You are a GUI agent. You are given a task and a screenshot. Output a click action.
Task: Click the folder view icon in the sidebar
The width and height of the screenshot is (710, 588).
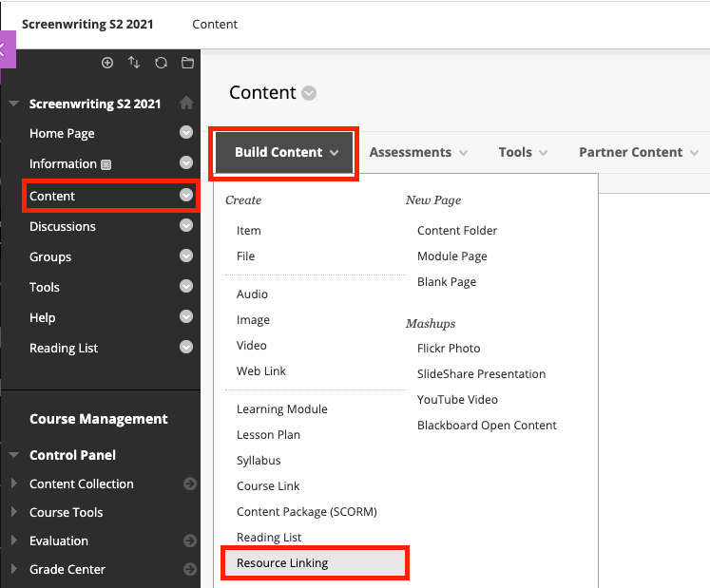tap(187, 63)
